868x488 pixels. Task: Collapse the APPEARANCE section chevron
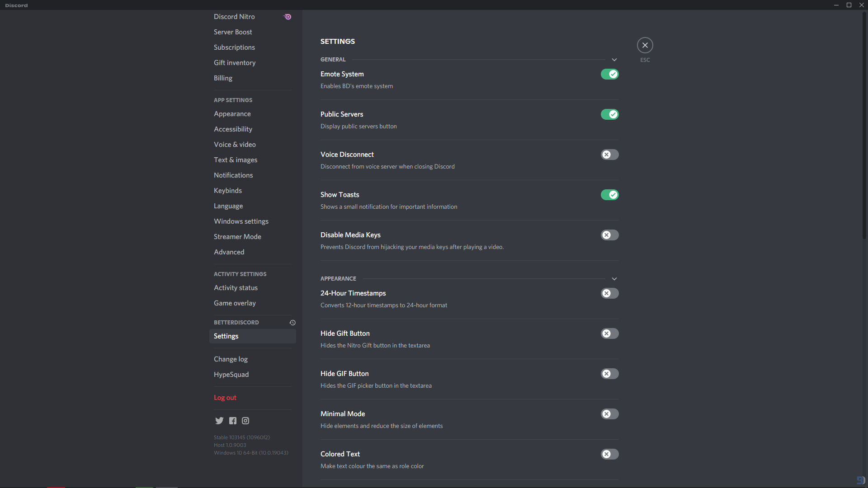pos(614,279)
